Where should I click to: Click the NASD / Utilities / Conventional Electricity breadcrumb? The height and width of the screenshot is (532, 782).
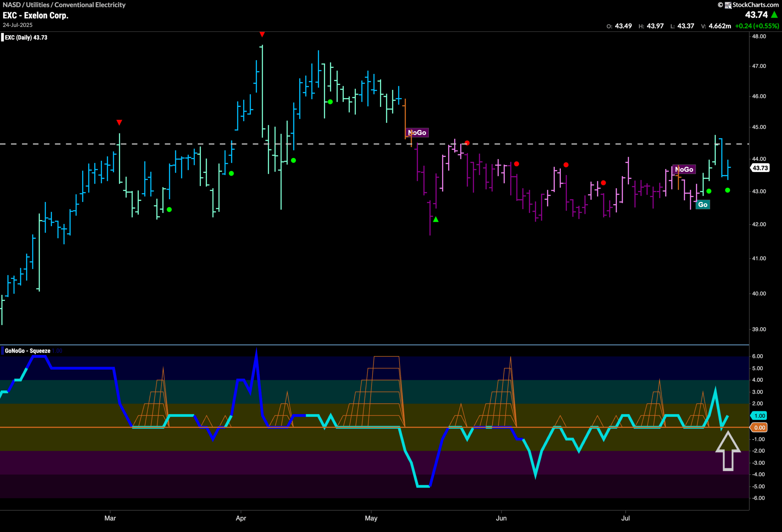coord(64,5)
